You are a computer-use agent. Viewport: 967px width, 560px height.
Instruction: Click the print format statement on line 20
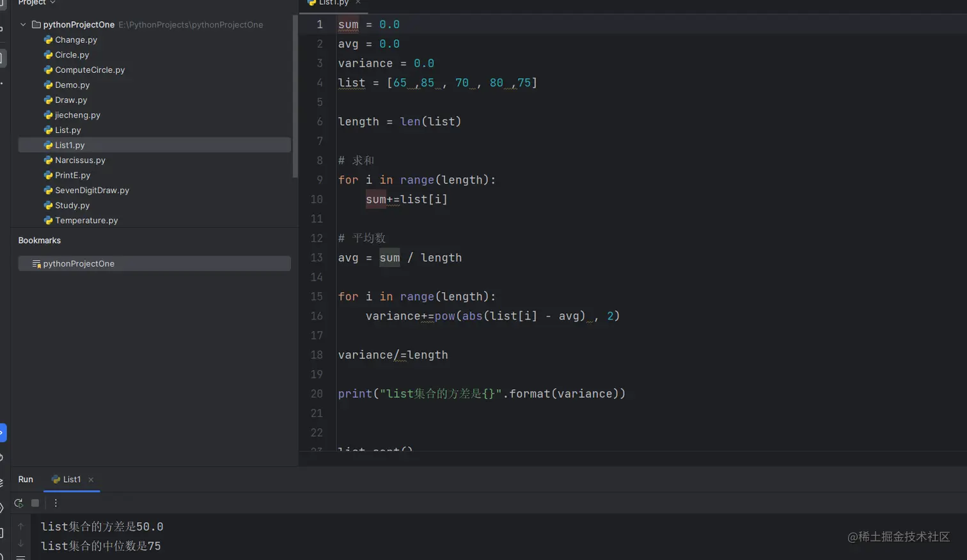(482, 394)
